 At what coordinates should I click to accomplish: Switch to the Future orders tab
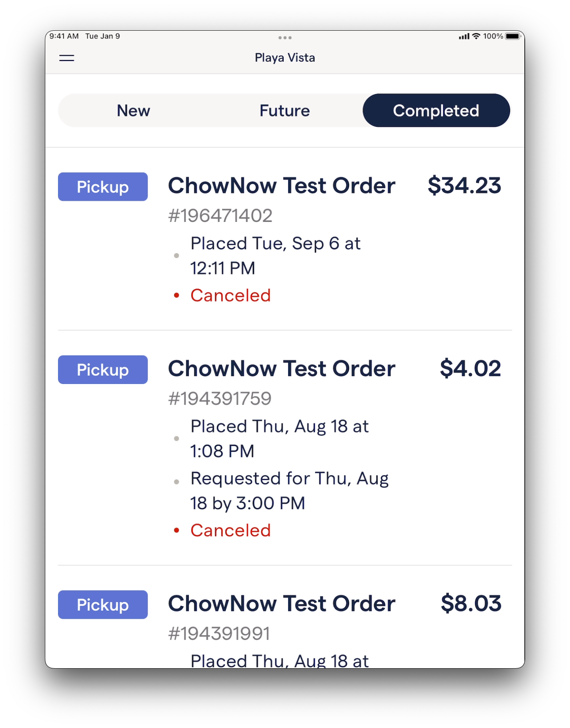click(285, 111)
